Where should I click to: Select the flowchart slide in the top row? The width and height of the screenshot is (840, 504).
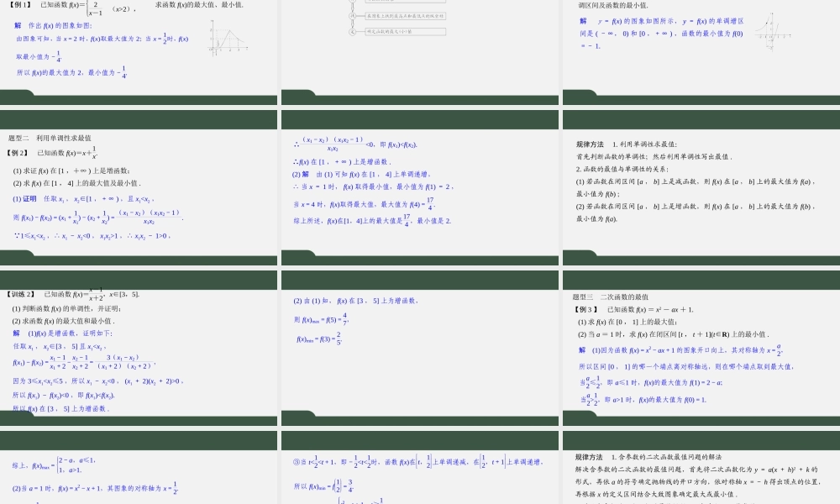click(420, 46)
